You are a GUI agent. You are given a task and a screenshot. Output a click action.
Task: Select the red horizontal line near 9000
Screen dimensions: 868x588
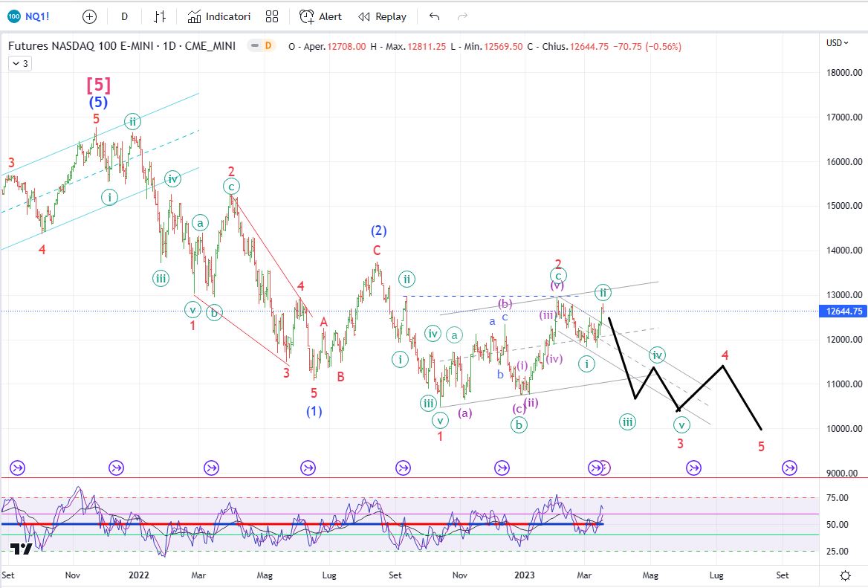(x=409, y=477)
